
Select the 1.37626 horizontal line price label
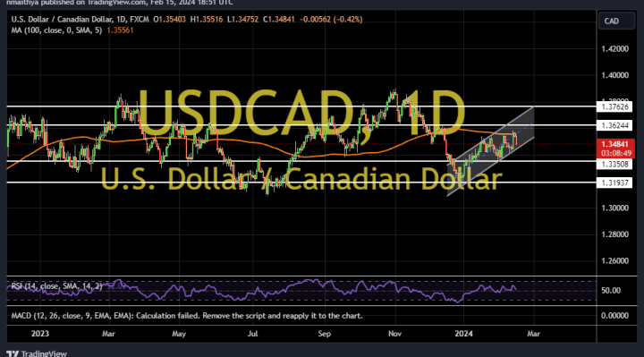coord(614,106)
